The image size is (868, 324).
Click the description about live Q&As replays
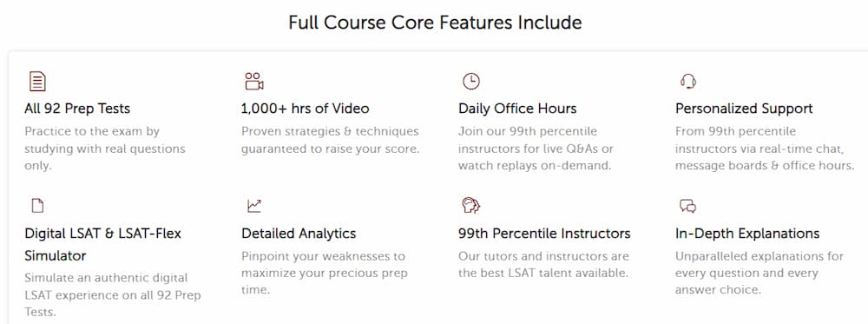[536, 149]
